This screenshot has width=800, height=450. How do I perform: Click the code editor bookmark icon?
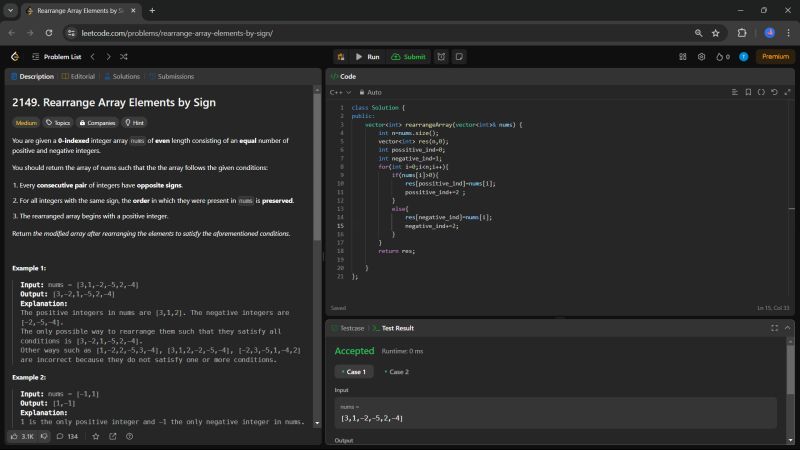747,92
